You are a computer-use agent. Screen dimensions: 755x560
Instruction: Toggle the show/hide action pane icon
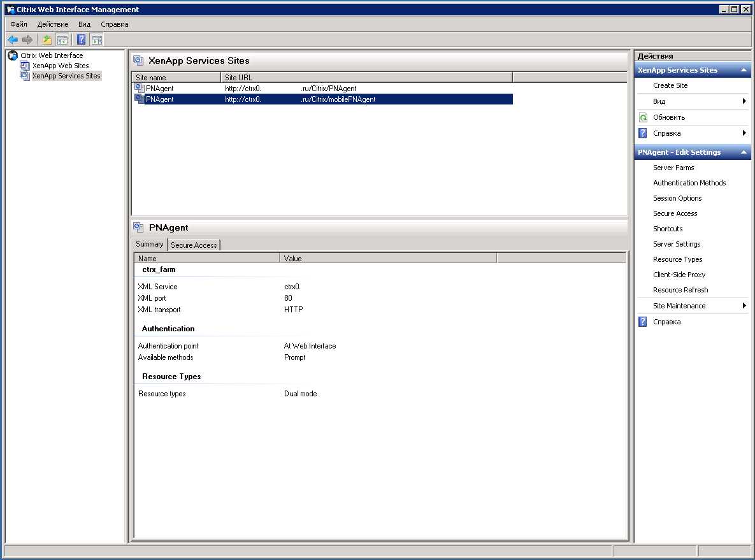[x=97, y=40]
